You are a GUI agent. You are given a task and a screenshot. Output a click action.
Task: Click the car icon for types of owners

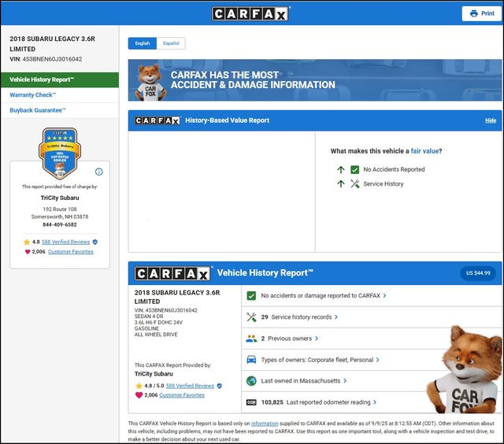[251, 360]
